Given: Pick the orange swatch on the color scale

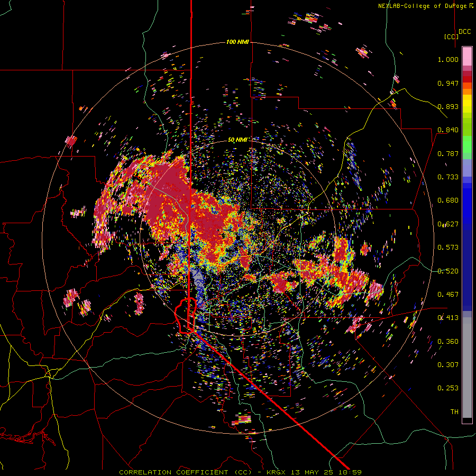Looking at the screenshot, I should [x=467, y=91].
